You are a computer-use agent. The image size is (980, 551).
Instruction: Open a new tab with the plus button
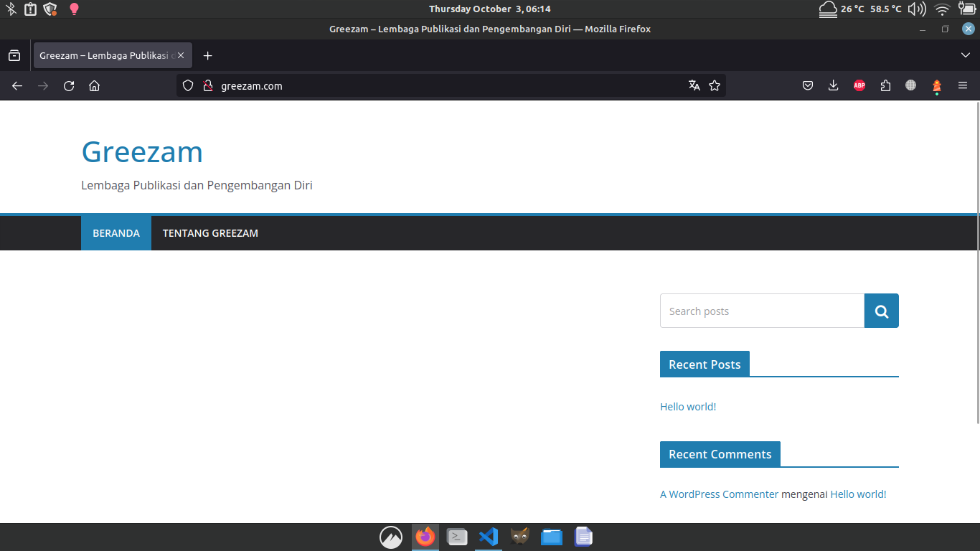click(x=207, y=55)
